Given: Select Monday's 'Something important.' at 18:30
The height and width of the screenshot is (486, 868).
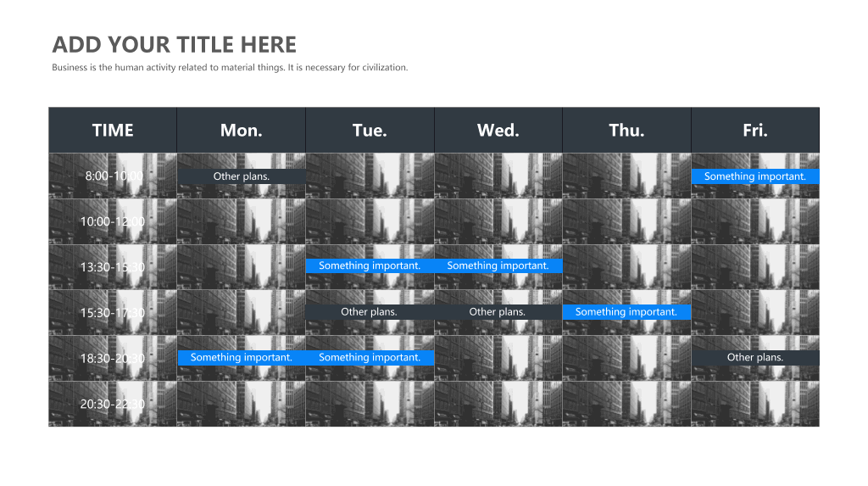Looking at the screenshot, I should (242, 357).
